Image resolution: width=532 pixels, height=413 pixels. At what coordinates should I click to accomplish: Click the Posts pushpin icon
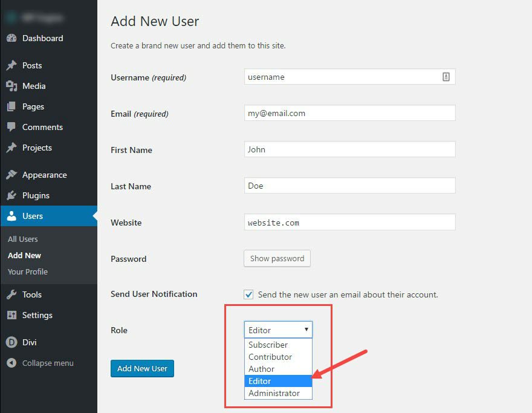(x=11, y=65)
